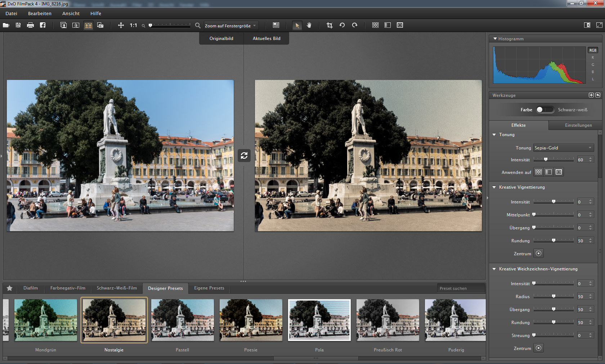Enable side-by-side comparison view mode
The image size is (605, 364).
click(x=88, y=25)
